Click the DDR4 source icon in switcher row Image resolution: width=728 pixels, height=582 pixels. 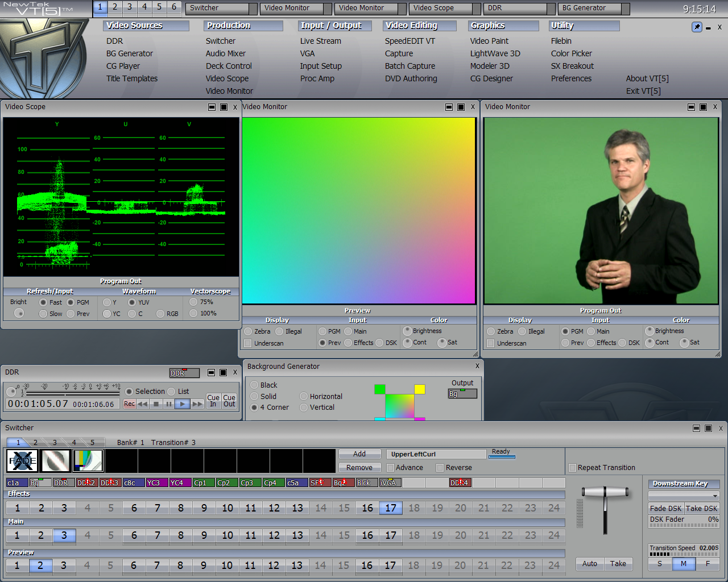(x=460, y=483)
